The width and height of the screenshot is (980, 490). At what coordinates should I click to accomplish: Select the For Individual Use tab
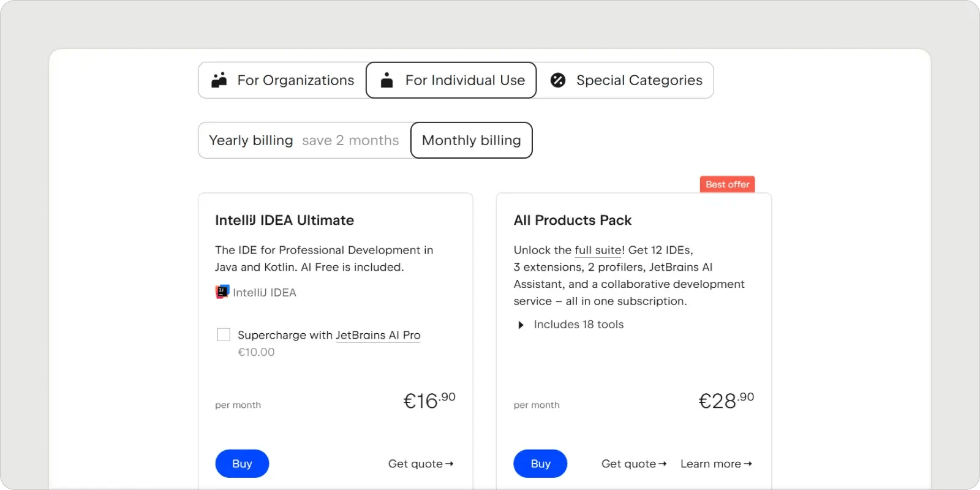pos(451,80)
